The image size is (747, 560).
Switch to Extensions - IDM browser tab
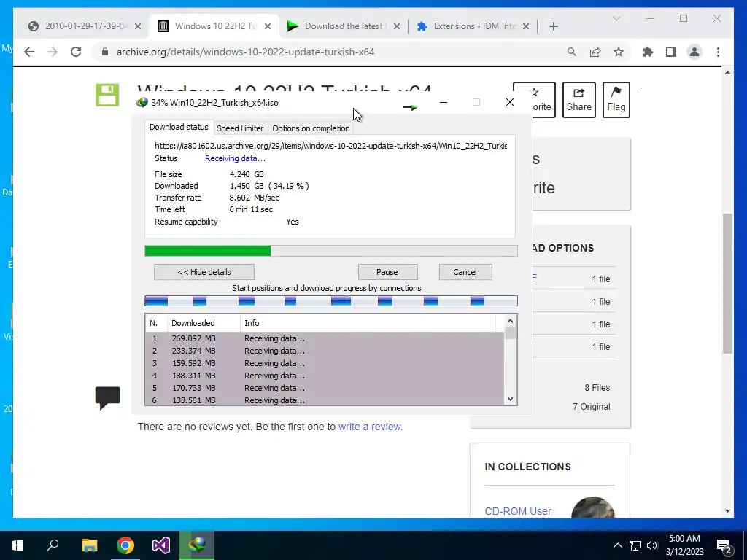[x=474, y=26]
